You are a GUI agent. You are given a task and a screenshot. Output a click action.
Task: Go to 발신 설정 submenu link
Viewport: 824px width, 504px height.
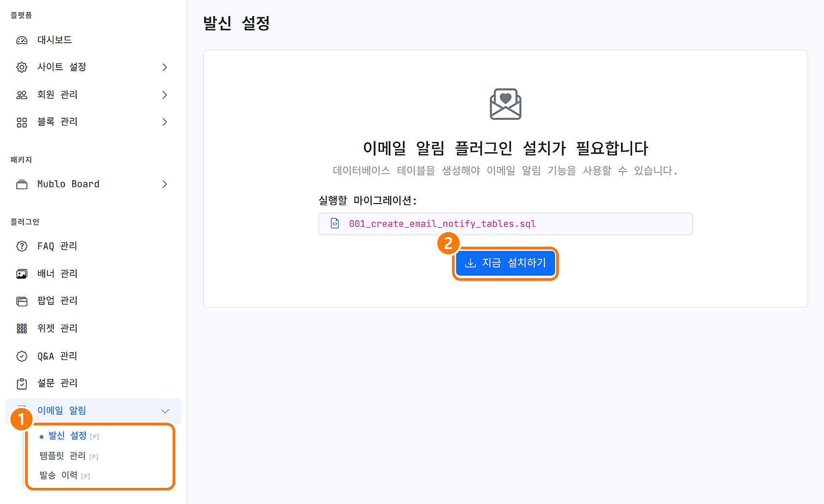67,436
